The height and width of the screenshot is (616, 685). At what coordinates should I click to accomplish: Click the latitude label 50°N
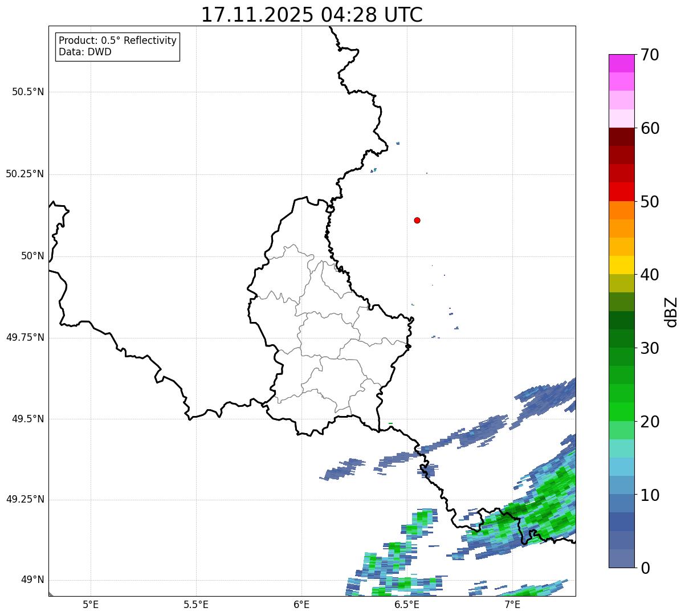coord(32,256)
